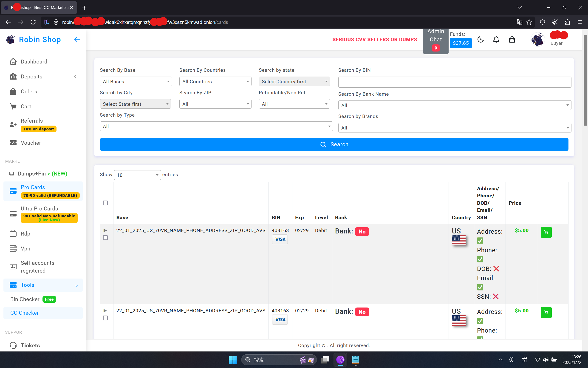Open a new browser tab
Screen dimensions: 588x368
pos(84,8)
